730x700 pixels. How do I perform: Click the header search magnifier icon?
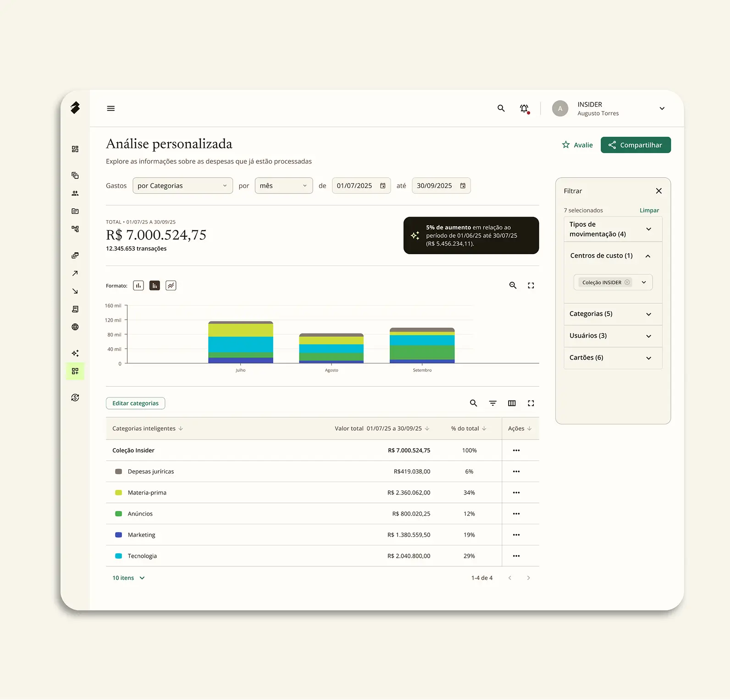point(501,108)
